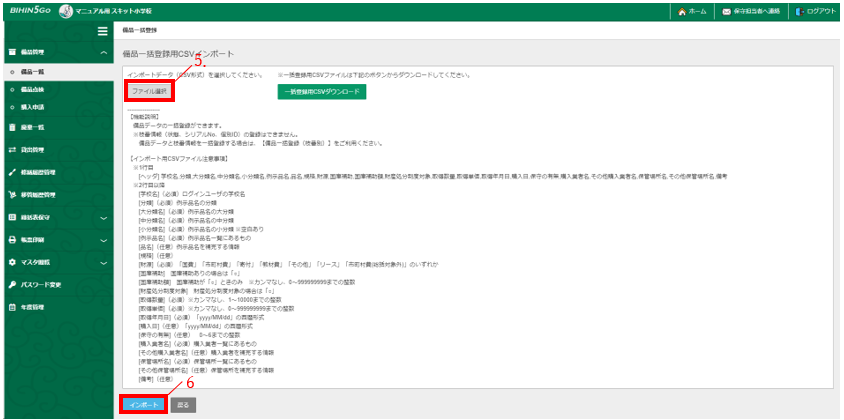Click the arrows icon for 貸出管理
The height and width of the screenshot is (420, 844).
pyautogui.click(x=11, y=148)
